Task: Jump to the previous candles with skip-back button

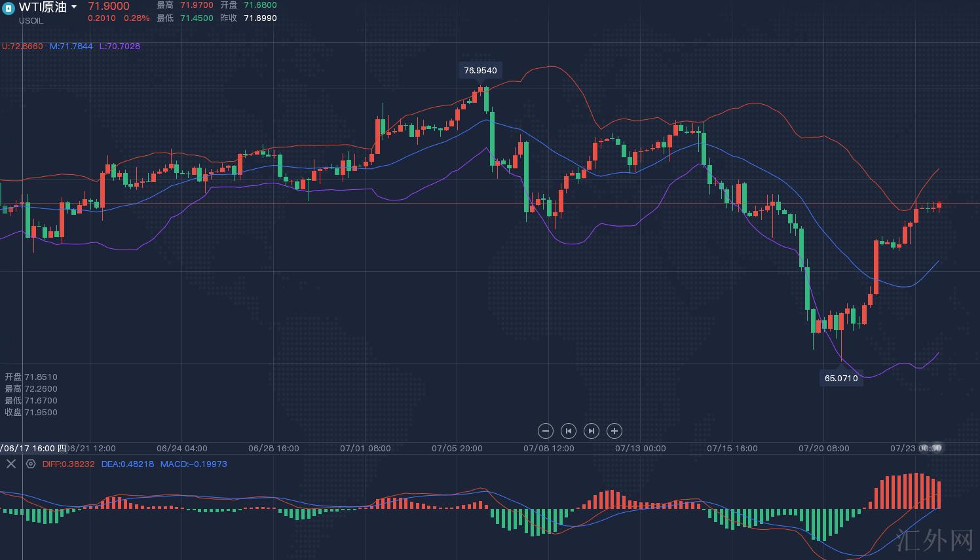Action: pyautogui.click(x=568, y=431)
